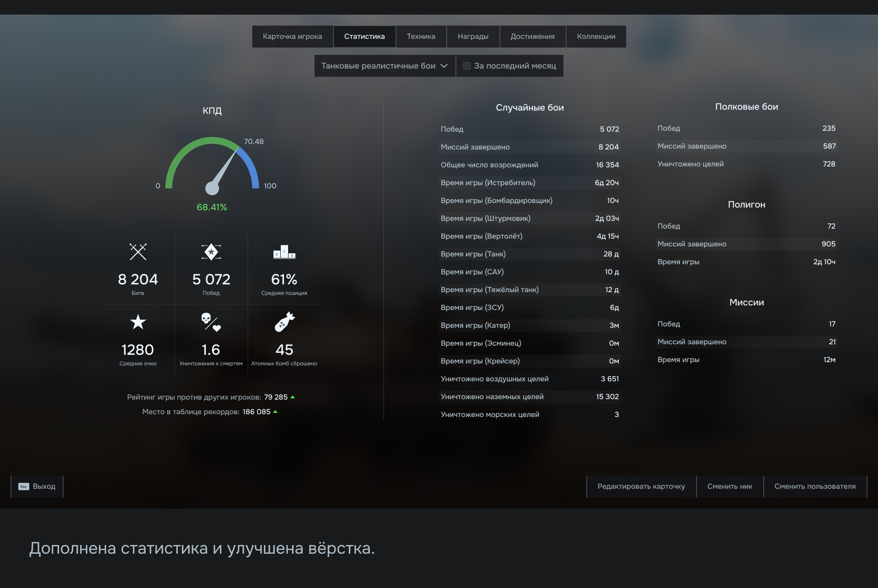Enable the За последний месяц checkbox

pos(467,66)
